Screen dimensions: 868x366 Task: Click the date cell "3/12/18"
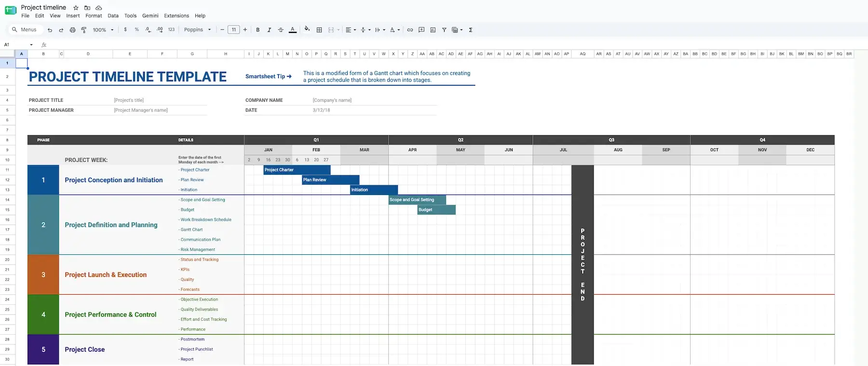point(322,110)
